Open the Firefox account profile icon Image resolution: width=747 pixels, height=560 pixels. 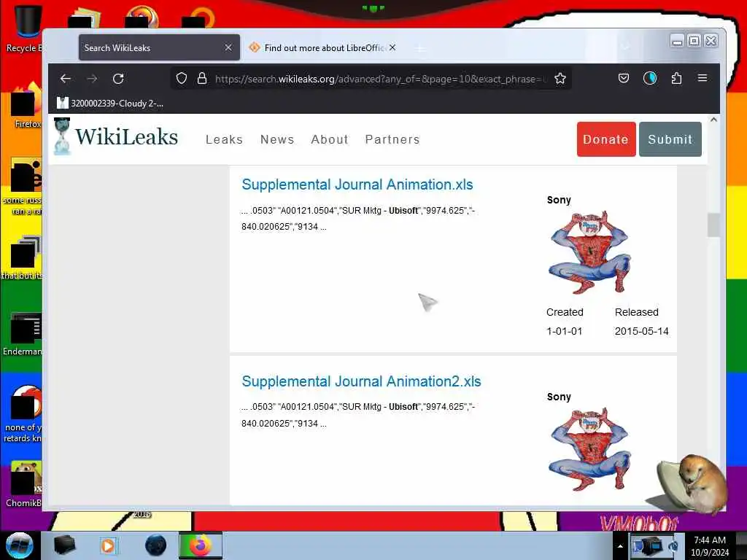(x=650, y=78)
